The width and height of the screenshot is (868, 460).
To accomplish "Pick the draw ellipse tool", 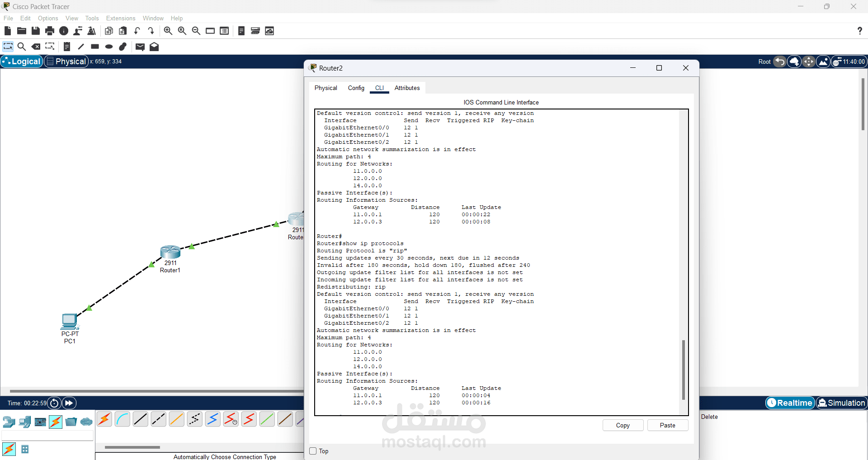I will tap(109, 47).
